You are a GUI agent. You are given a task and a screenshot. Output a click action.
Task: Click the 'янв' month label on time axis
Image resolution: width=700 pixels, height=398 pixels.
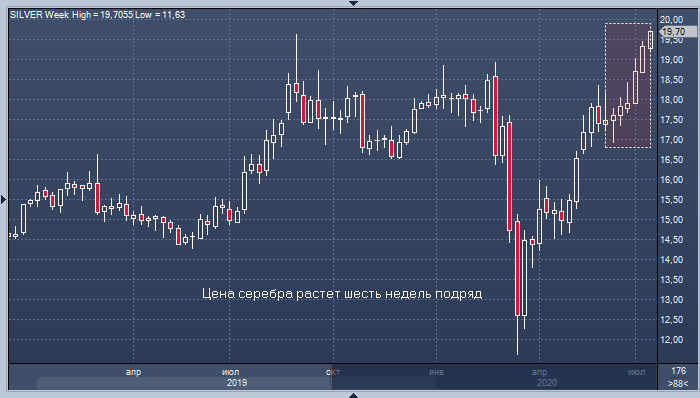pyautogui.click(x=436, y=372)
